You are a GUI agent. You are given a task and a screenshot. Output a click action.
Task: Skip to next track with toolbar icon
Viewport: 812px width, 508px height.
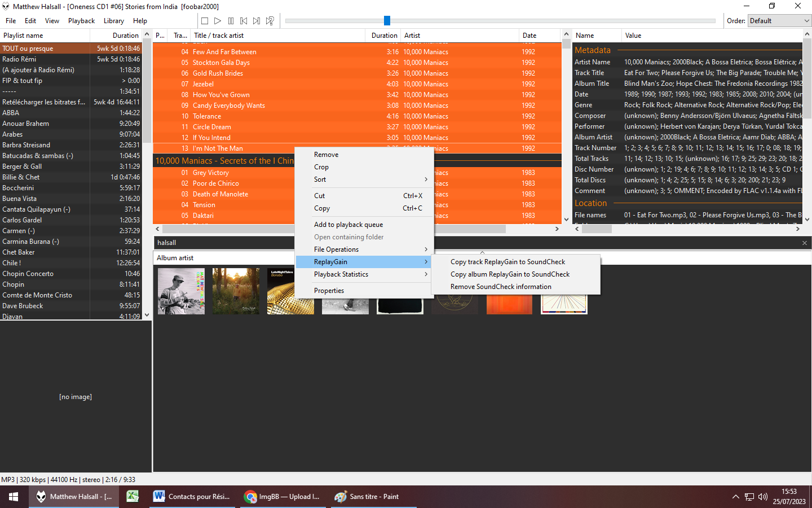pyautogui.click(x=257, y=21)
